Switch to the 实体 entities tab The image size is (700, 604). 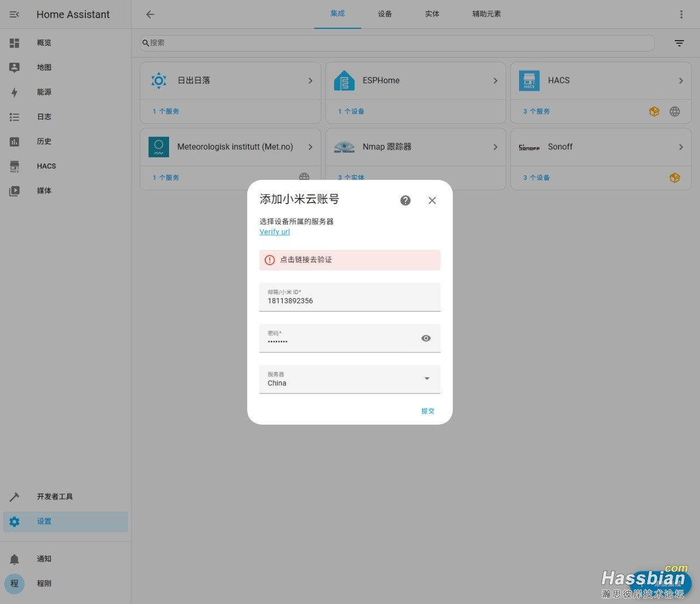[x=432, y=14]
